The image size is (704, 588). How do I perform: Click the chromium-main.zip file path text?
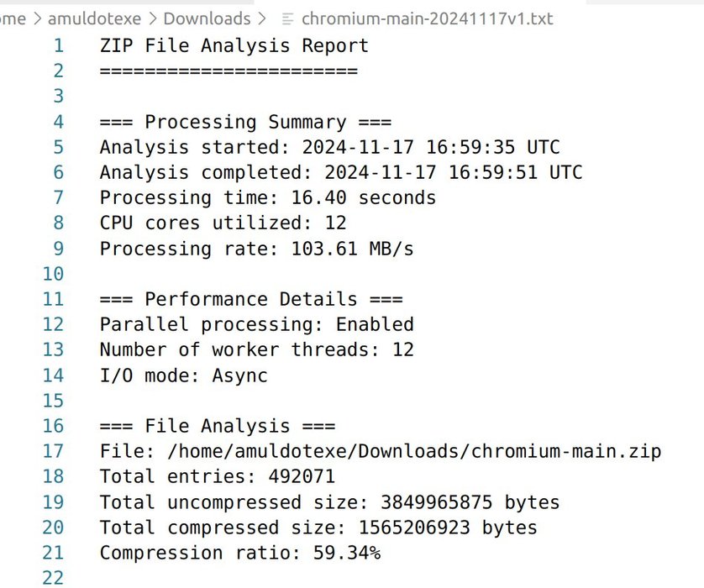[413, 451]
